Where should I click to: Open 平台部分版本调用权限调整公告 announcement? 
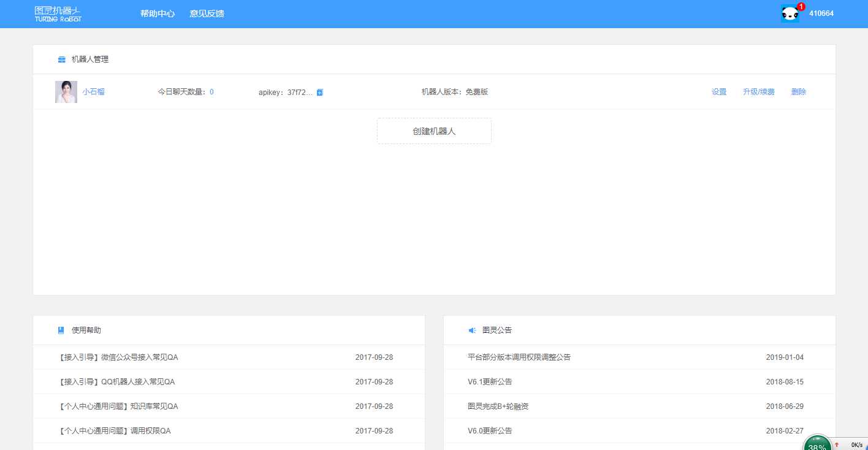point(519,357)
